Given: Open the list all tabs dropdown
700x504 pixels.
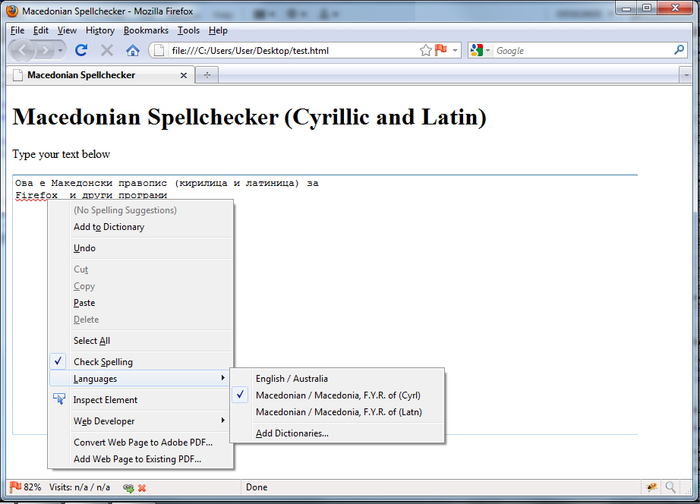Looking at the screenshot, I should click(x=686, y=75).
